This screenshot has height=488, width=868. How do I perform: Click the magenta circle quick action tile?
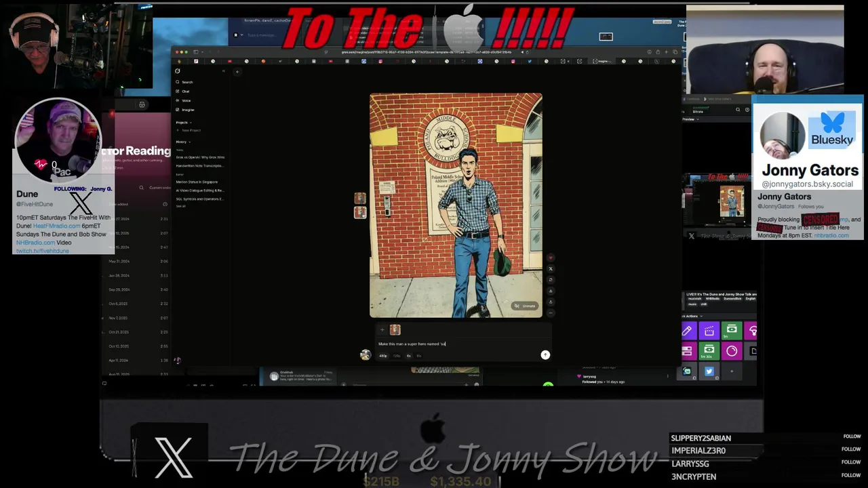pos(732,351)
